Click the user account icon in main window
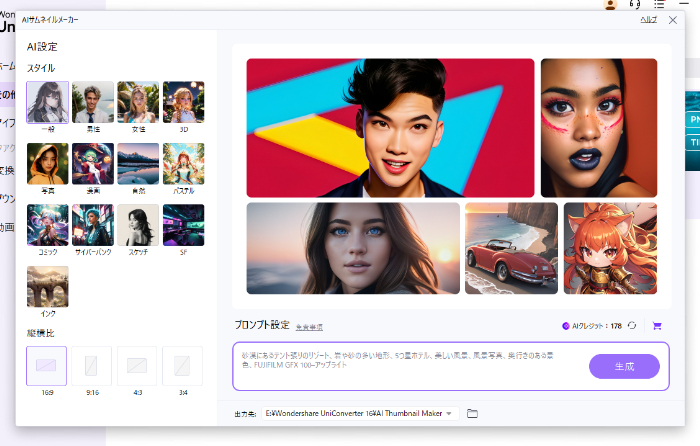The height and width of the screenshot is (446, 700). tap(610, 4)
